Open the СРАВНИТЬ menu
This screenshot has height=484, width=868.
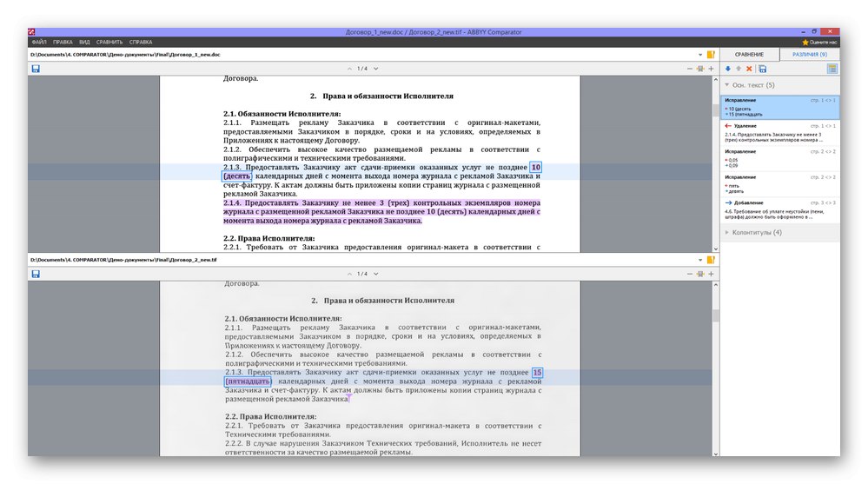click(x=109, y=42)
